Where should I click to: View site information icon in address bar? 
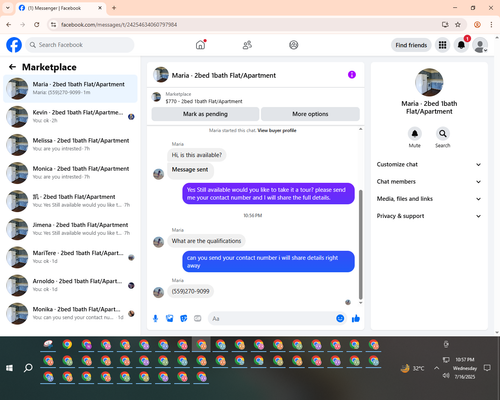53,24
